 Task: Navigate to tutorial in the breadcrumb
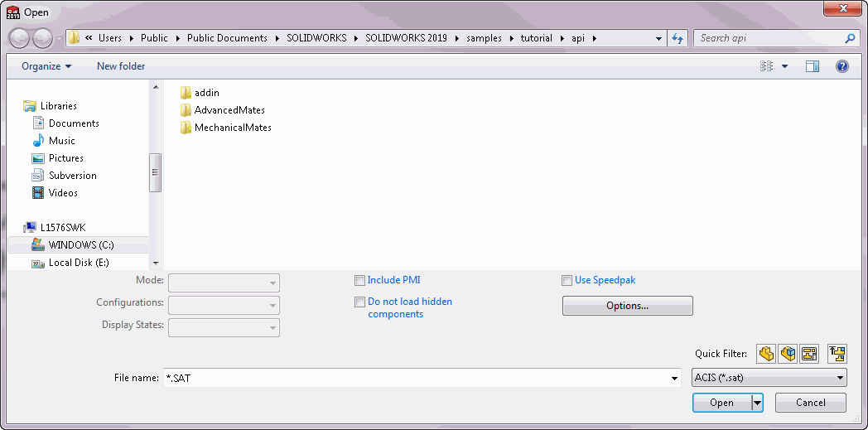537,38
